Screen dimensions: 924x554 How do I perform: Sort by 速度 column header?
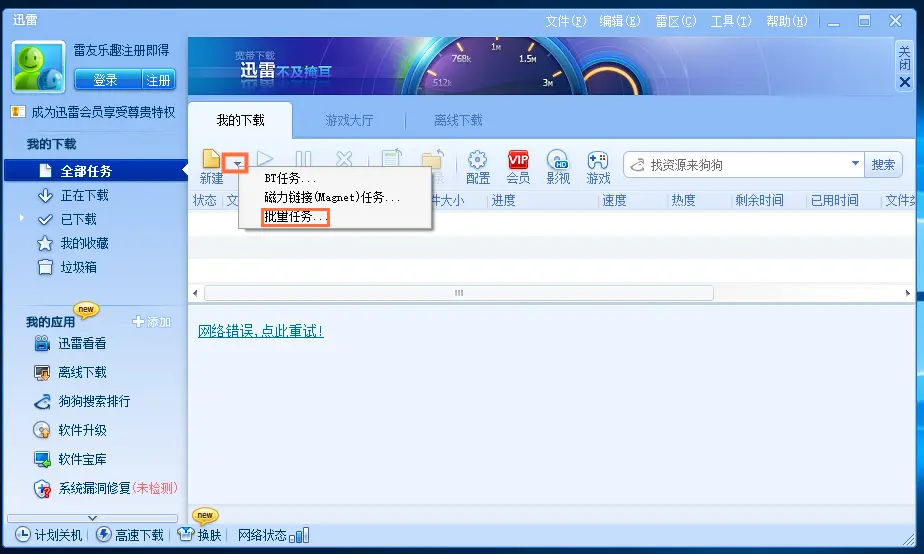614,200
